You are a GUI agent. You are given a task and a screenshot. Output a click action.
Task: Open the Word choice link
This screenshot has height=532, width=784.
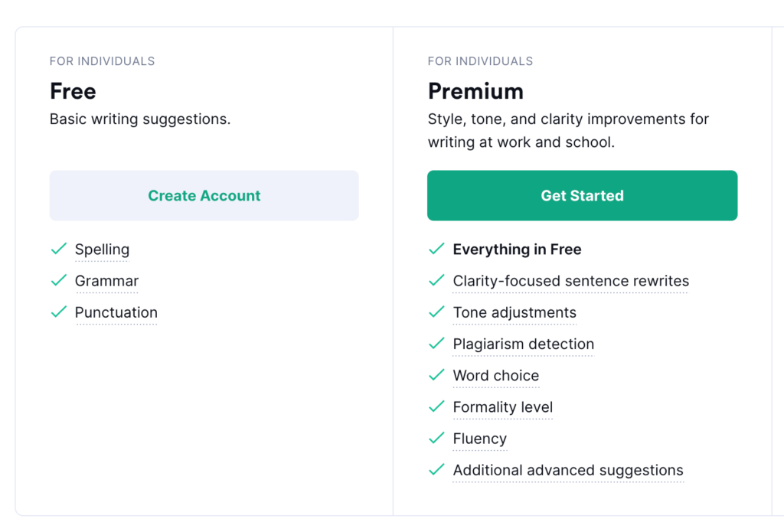pos(495,375)
